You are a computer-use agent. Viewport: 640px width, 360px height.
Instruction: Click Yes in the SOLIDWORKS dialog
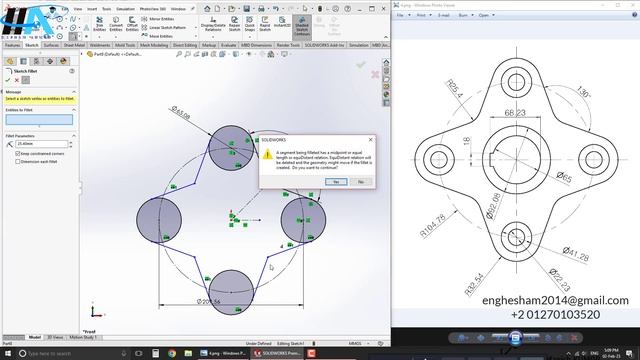[336, 182]
